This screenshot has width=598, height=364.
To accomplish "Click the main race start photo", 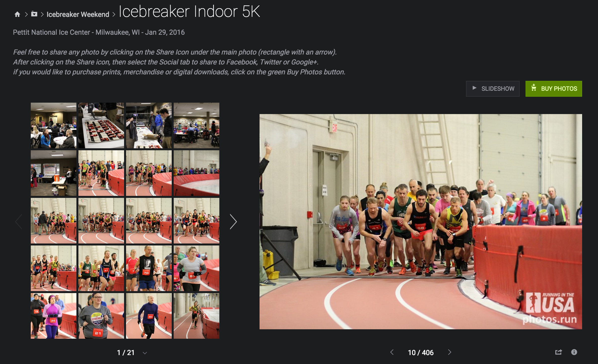I will [421, 221].
